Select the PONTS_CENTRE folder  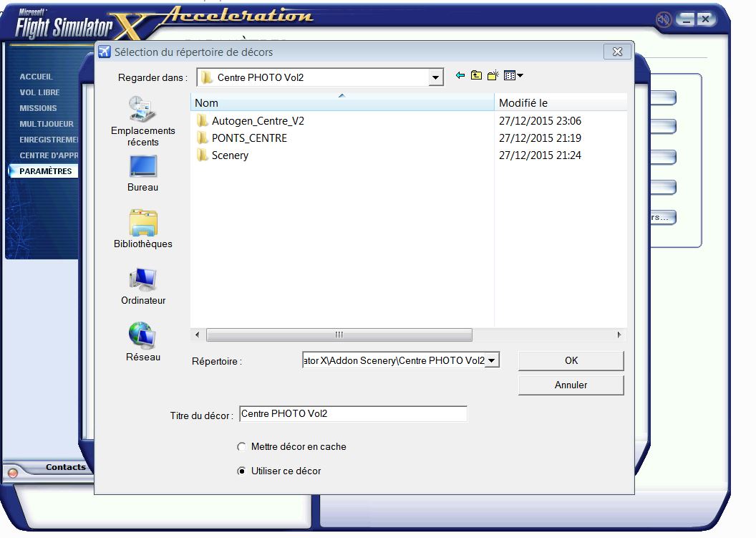[x=242, y=138]
